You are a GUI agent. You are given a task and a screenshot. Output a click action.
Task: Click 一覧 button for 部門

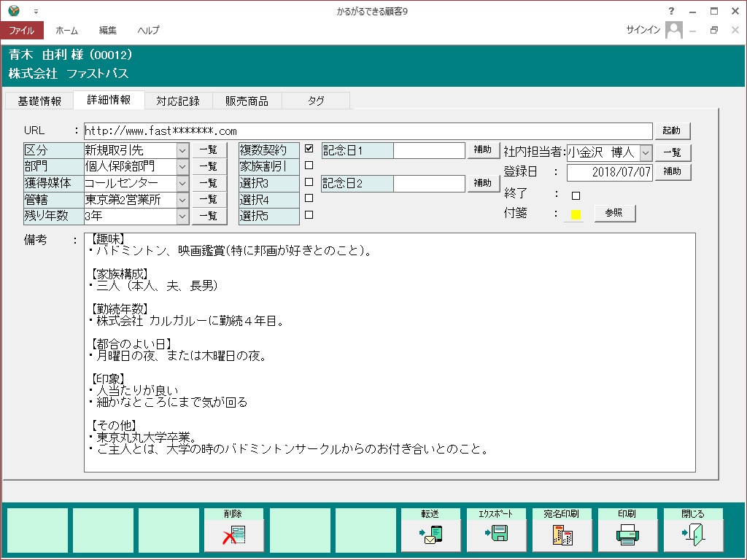point(209,167)
